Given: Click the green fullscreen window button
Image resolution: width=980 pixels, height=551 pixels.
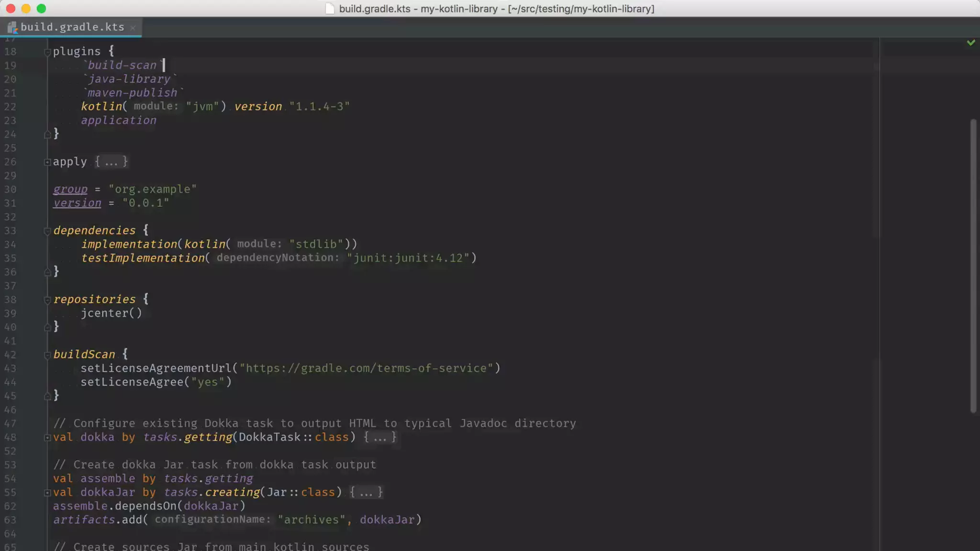Looking at the screenshot, I should (42, 9).
